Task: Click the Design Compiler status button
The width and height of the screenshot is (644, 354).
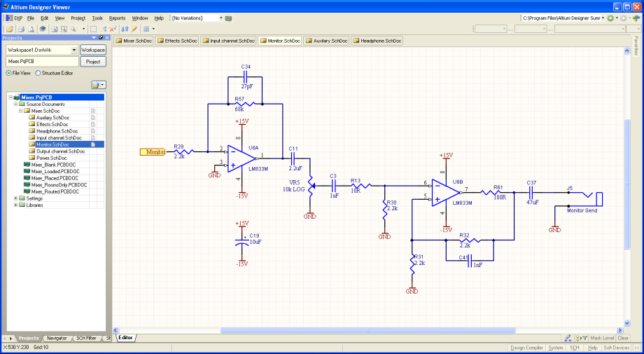Action: tap(526, 348)
